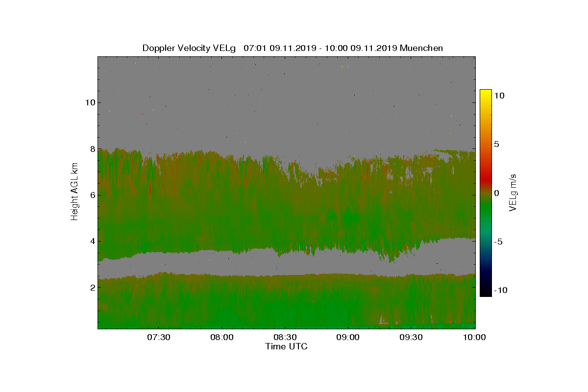Viewport: 588px width, 392px height.
Task: Click the colorbar tick label 5
Action: [x=496, y=145]
